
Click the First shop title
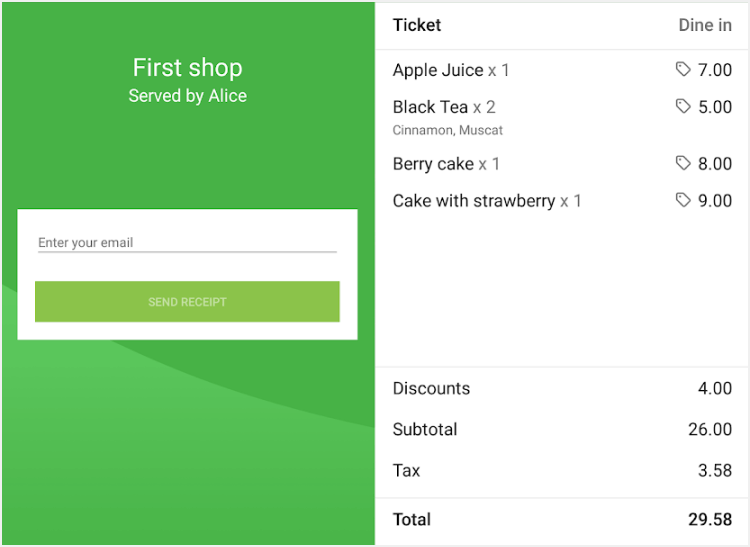pyautogui.click(x=187, y=68)
